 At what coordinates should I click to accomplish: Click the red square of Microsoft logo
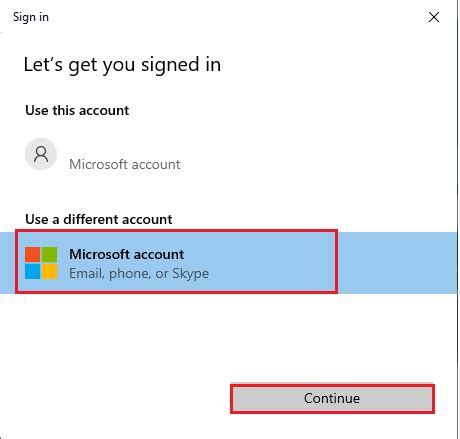click(x=33, y=255)
